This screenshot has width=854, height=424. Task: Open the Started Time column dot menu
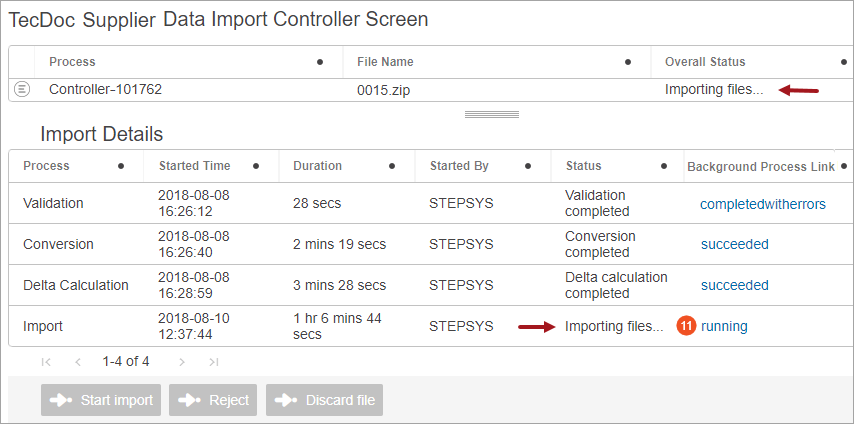click(256, 166)
